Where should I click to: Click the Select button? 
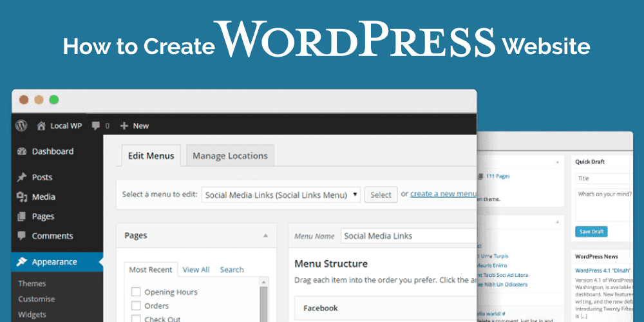381,194
